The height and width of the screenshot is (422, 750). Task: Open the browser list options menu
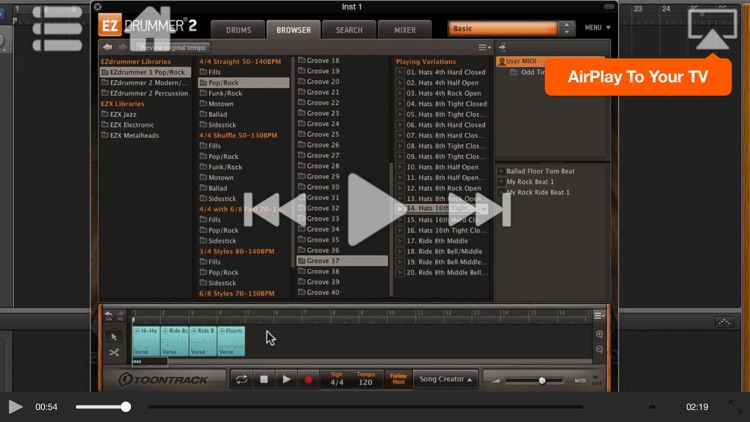tap(485, 47)
